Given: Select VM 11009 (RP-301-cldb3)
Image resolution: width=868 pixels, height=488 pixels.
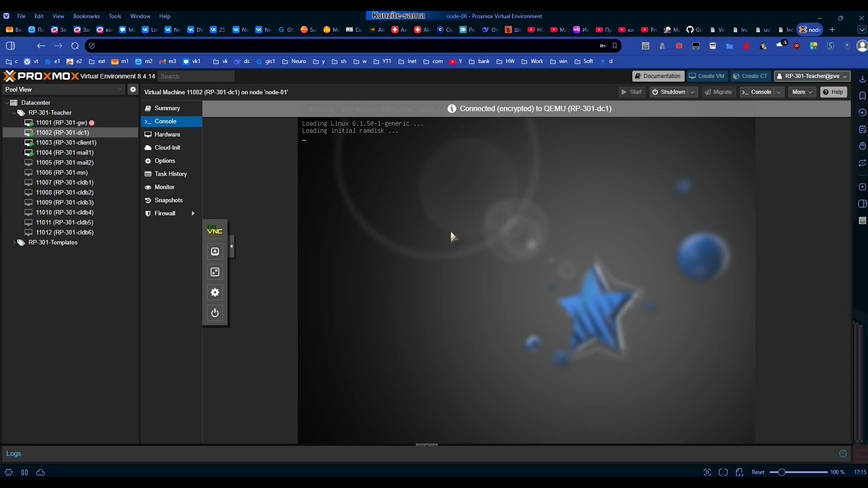Looking at the screenshot, I should [x=64, y=203].
